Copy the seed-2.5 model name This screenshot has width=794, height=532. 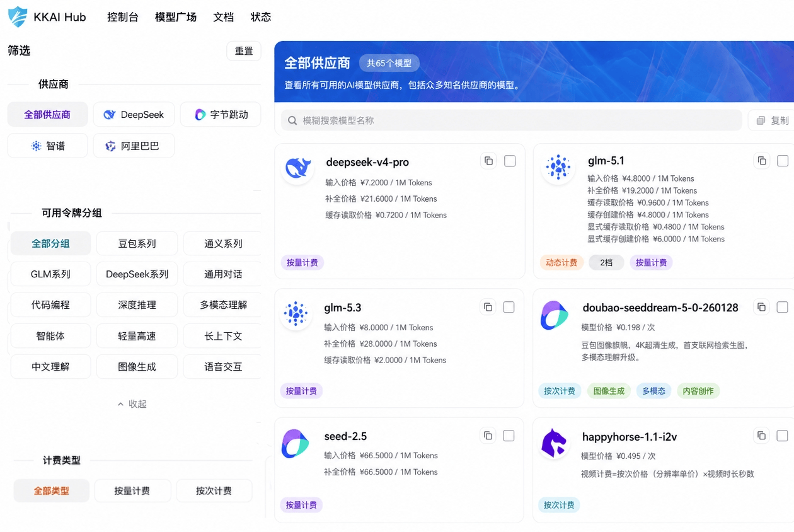tap(488, 436)
